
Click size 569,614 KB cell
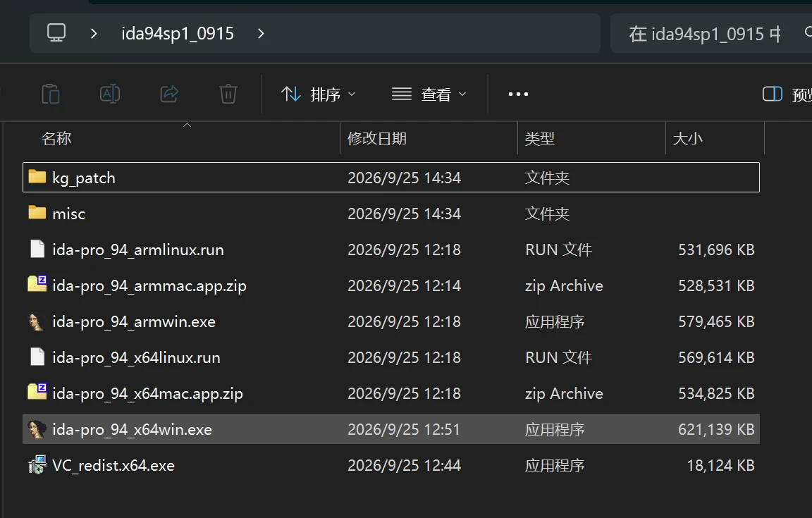(x=716, y=357)
